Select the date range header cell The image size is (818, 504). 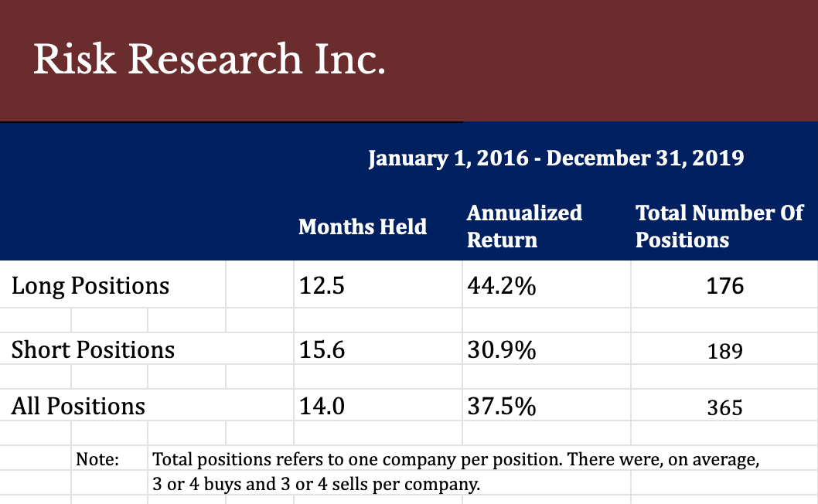point(556,158)
